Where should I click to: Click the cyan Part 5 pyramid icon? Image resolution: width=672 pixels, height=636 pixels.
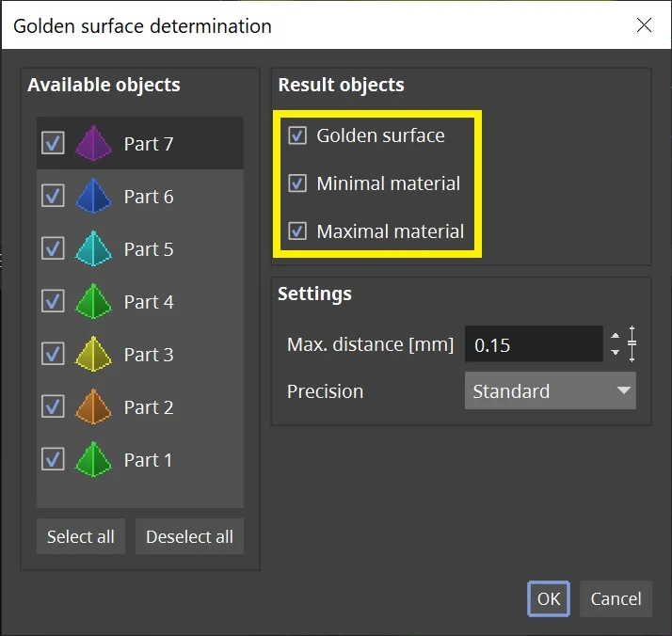[x=93, y=248]
